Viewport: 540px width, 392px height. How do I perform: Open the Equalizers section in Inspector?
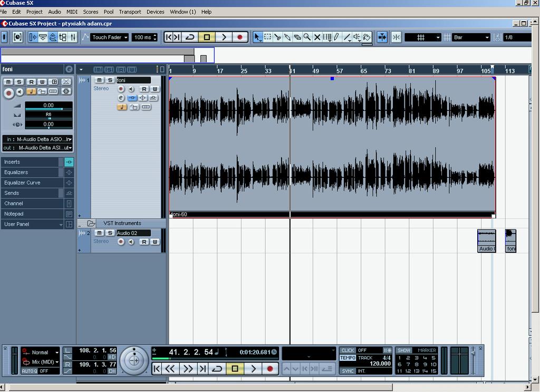click(32, 172)
